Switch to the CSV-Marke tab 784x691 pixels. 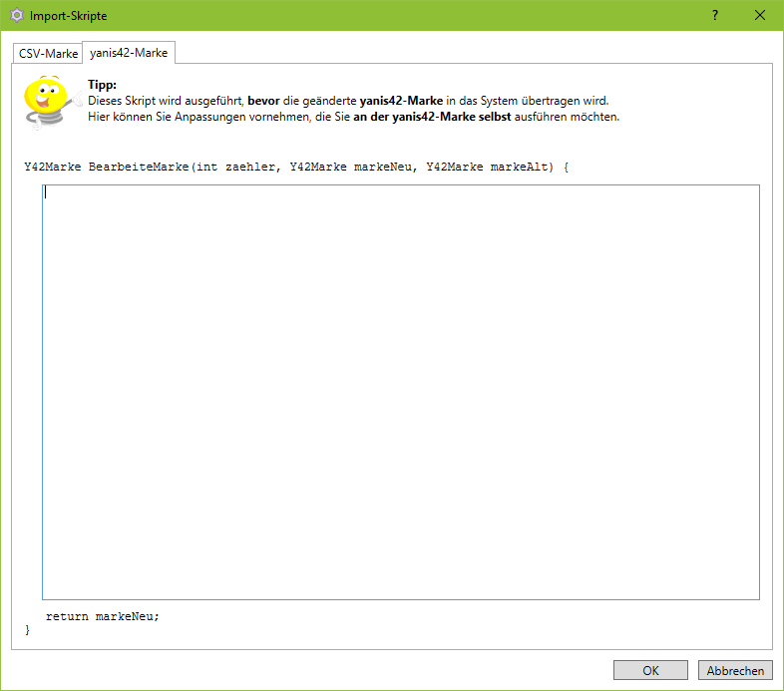[x=48, y=53]
